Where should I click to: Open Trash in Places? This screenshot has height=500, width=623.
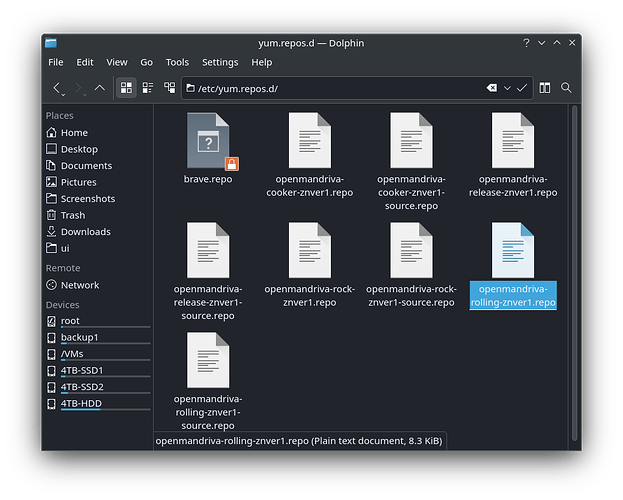tap(66, 215)
